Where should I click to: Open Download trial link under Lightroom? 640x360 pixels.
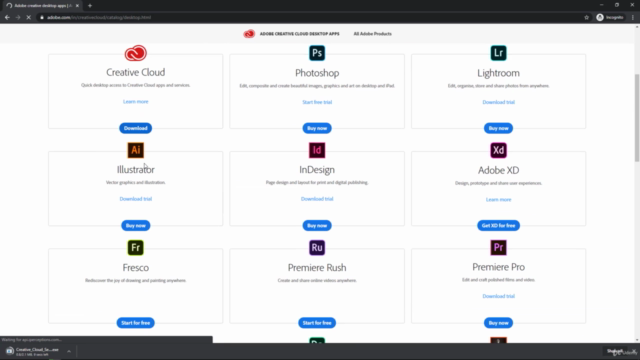(498, 102)
